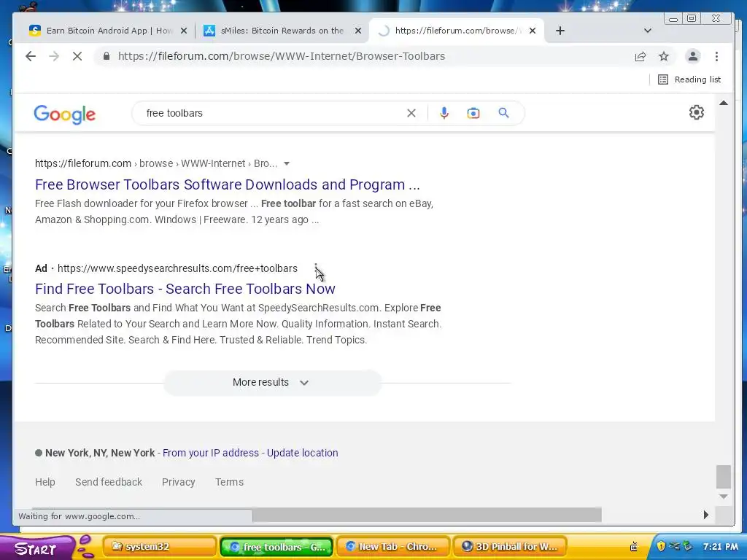
Task: Click the address bar URL
Action: click(x=282, y=56)
